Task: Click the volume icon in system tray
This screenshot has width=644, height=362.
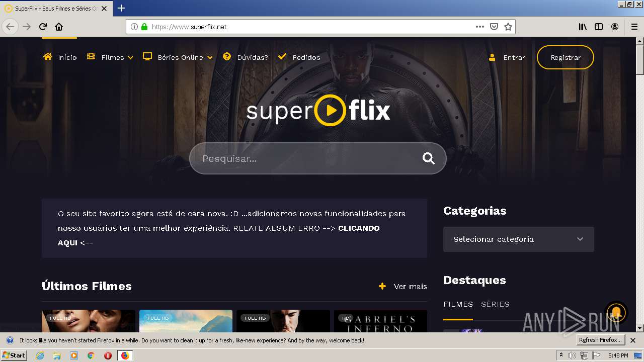Action: [x=572, y=355]
